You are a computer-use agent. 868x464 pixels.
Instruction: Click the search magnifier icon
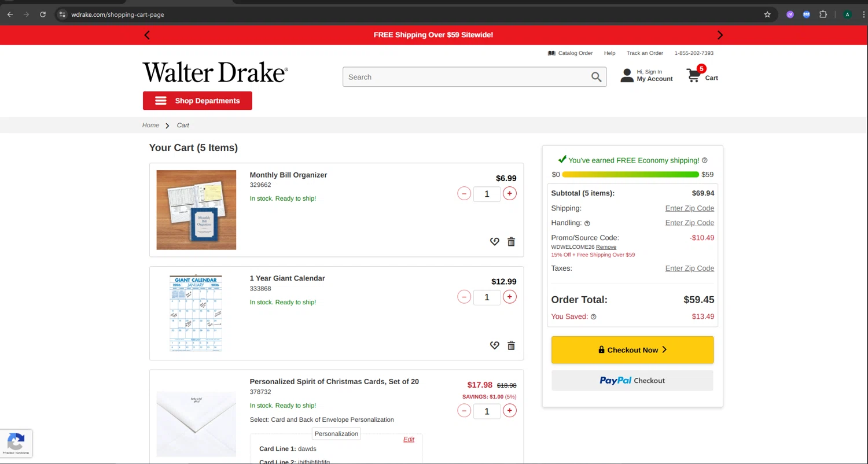point(596,77)
